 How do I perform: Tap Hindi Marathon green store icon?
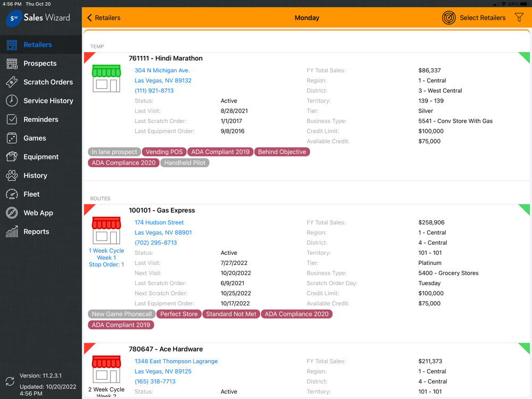click(106, 78)
